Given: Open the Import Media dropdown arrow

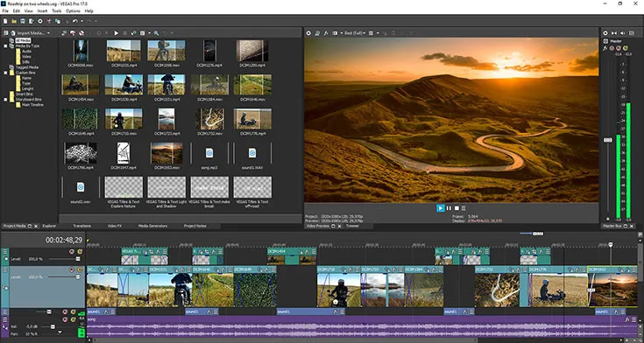Looking at the screenshot, I should (48, 33).
